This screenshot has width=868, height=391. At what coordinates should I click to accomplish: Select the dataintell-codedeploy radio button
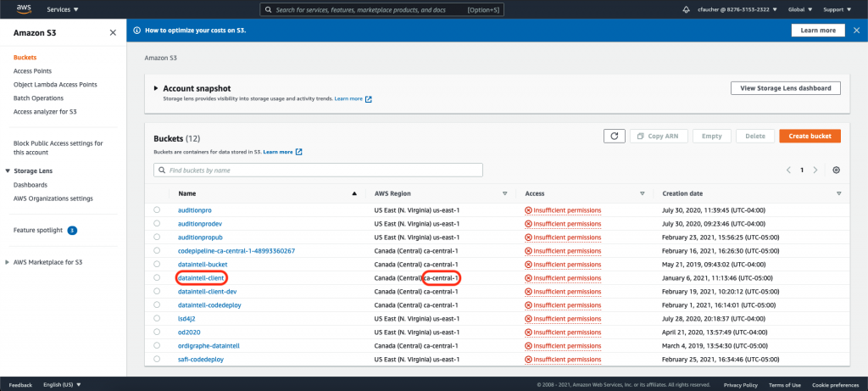coord(157,304)
